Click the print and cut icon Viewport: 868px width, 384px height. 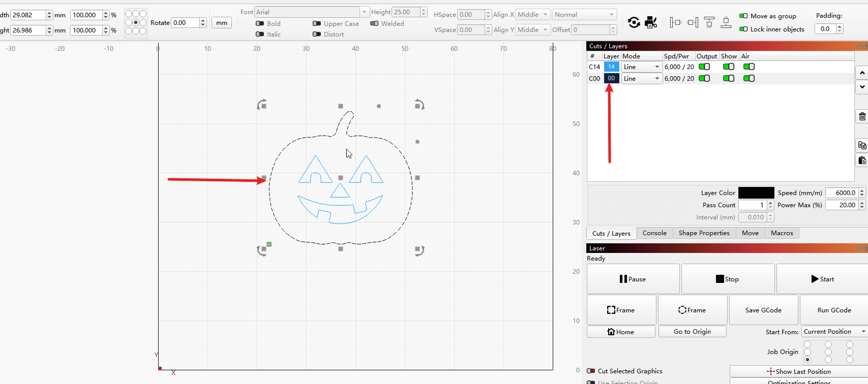(x=651, y=22)
